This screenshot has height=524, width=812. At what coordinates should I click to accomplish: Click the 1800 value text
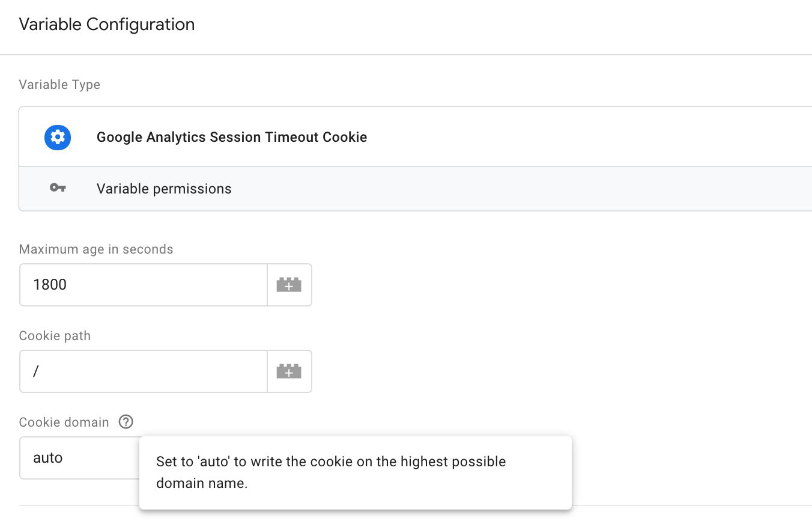(x=50, y=285)
